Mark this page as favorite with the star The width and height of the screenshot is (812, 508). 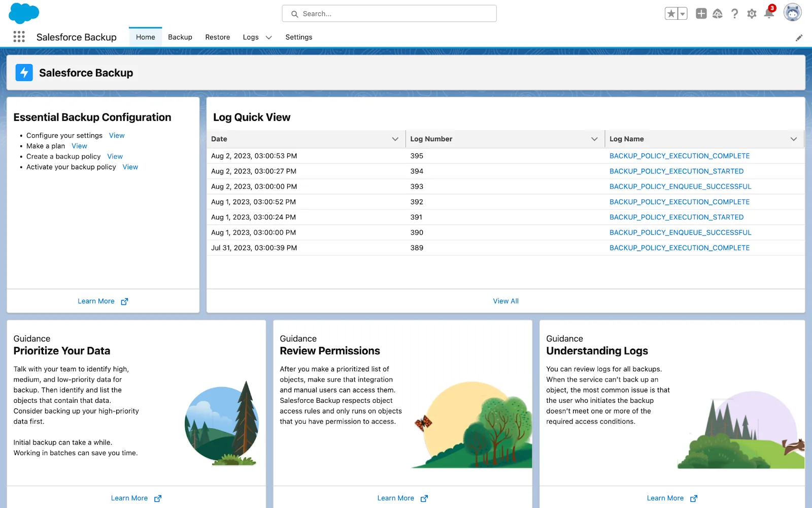672,14
